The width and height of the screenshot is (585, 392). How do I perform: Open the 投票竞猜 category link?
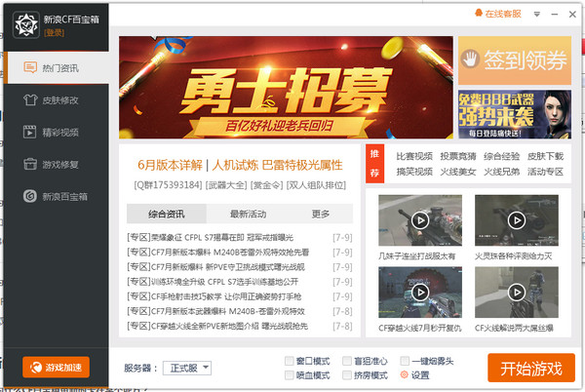click(458, 156)
